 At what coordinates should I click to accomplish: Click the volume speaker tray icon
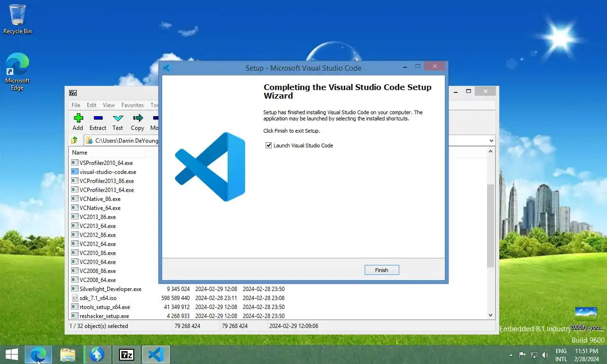pyautogui.click(x=545, y=355)
